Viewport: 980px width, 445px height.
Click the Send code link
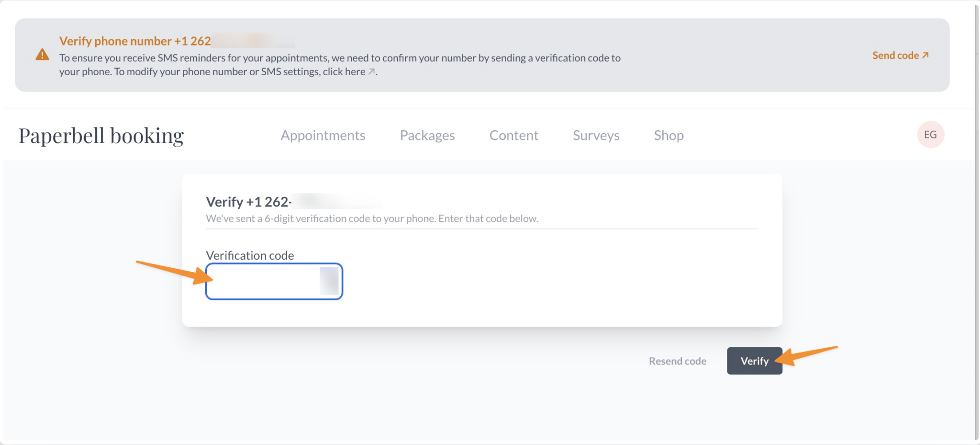coord(897,55)
